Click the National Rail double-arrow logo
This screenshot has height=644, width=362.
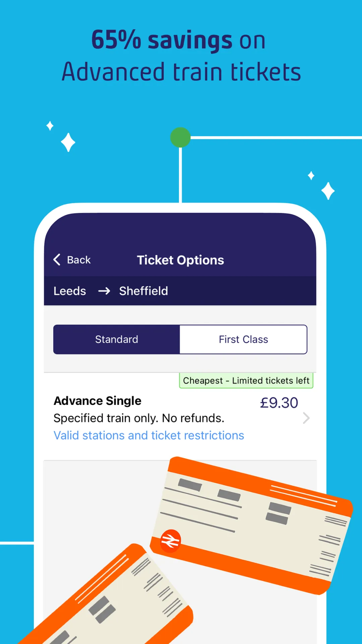(171, 541)
